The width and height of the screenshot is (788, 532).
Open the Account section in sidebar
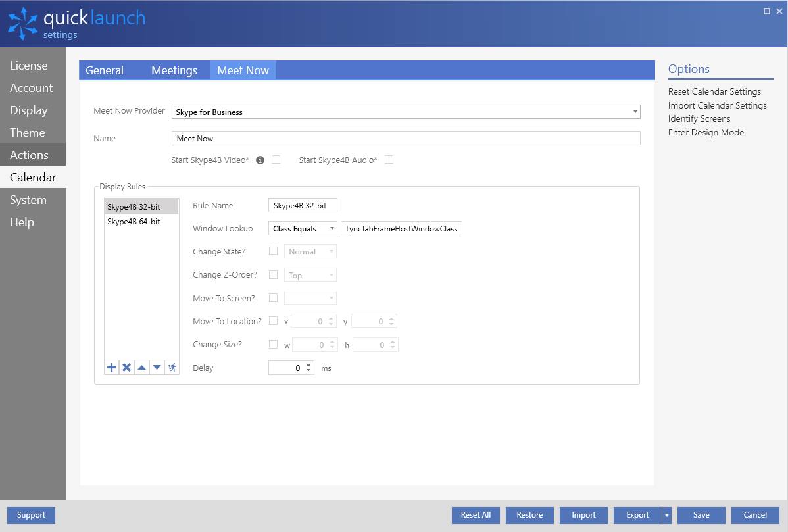click(33, 88)
